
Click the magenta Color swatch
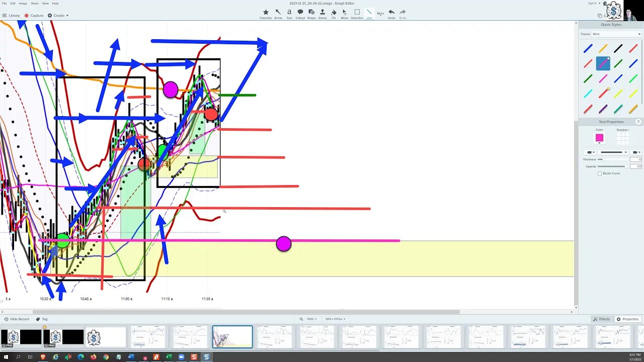click(599, 138)
